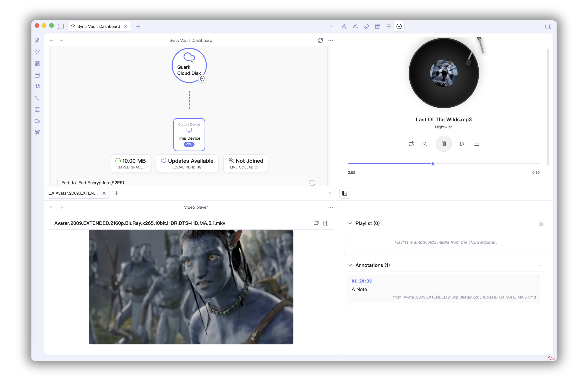The height and width of the screenshot is (381, 588).
Task: Click the spinning vinyl album art
Action: coord(444,73)
